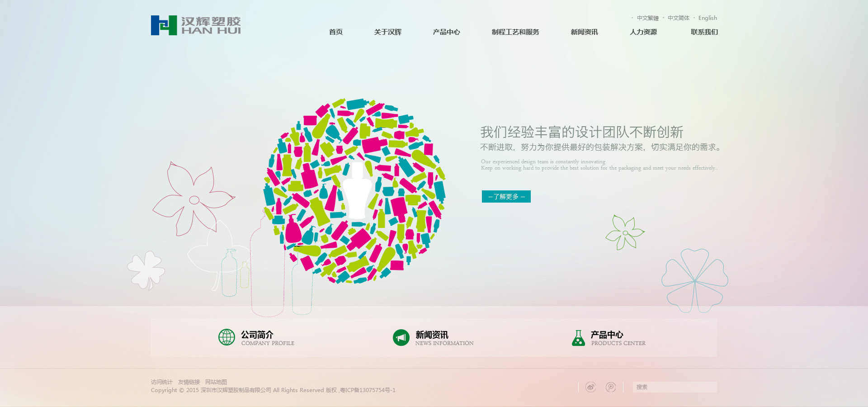The height and width of the screenshot is (407, 868).
Task: Focus the 搜索 search field
Action: point(675,387)
